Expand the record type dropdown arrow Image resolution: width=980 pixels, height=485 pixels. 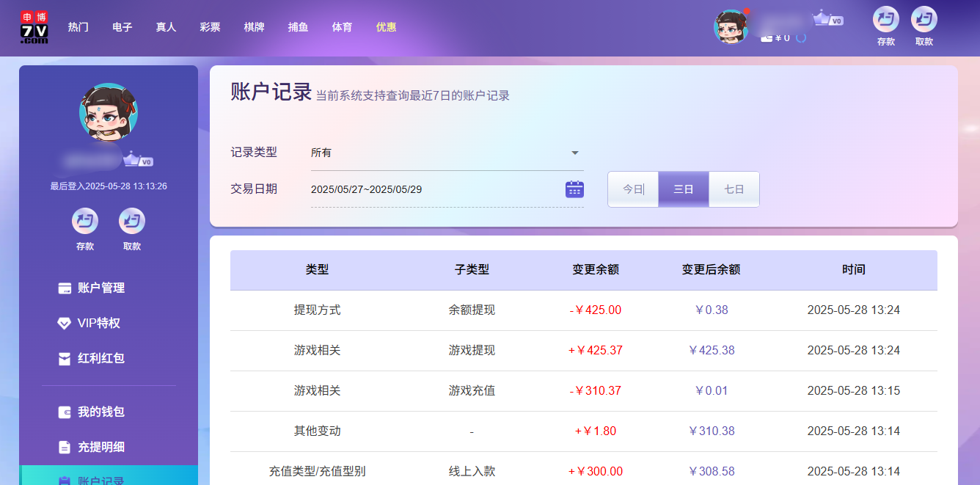[x=576, y=152]
